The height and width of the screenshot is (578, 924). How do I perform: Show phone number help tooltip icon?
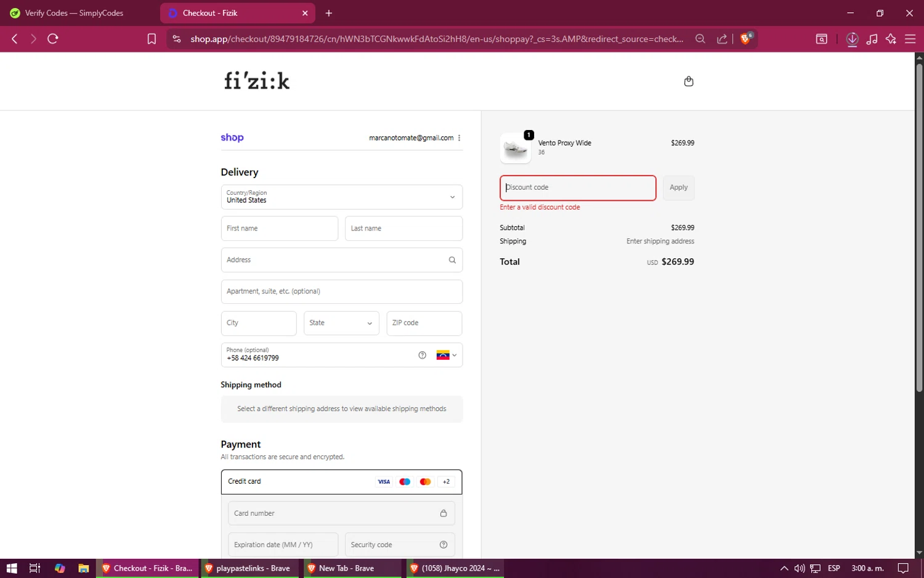pos(422,355)
